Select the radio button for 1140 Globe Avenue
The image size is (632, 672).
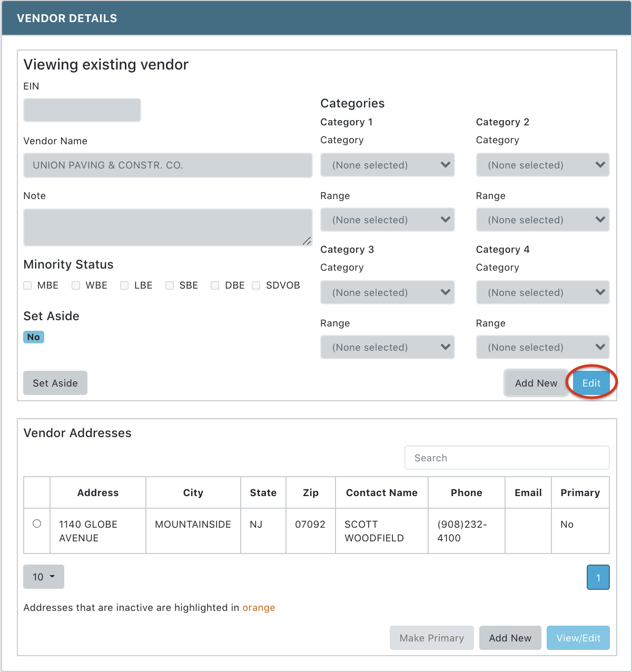[x=36, y=524]
